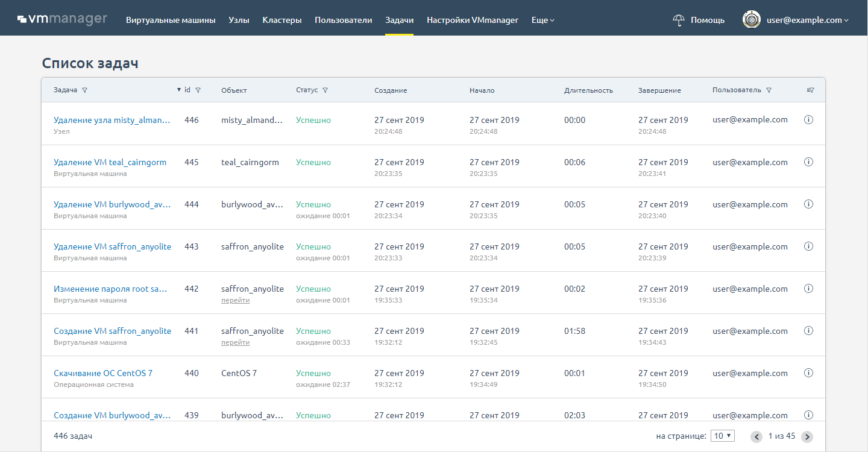This screenshot has width=868, height=452.
Task: Open Настройки VMmanager menu item
Action: [x=473, y=20]
